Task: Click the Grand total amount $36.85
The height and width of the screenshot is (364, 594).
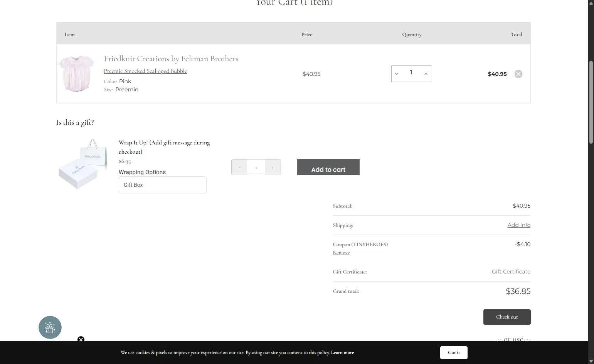Action: click(x=518, y=291)
